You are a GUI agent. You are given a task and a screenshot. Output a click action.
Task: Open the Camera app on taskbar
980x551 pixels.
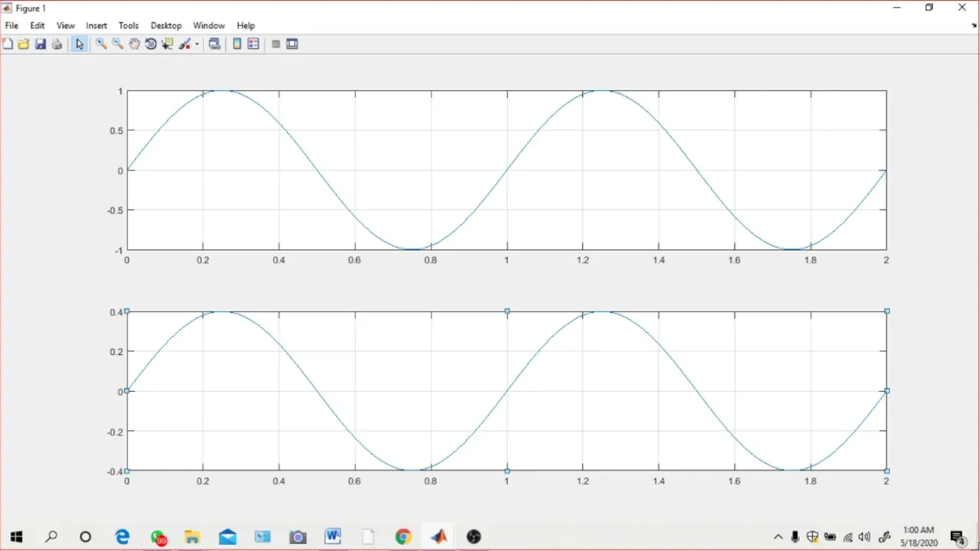click(298, 537)
